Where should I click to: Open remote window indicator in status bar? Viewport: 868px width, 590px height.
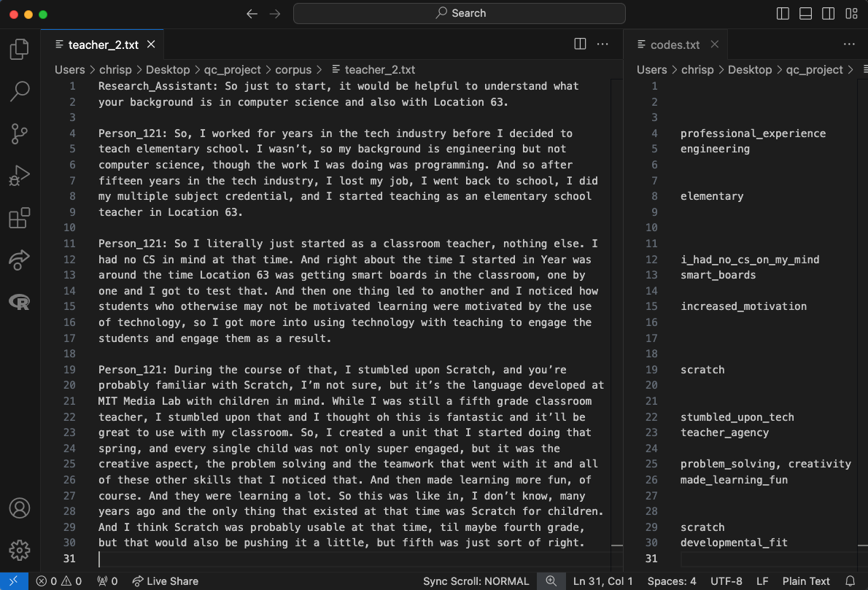tap(14, 581)
